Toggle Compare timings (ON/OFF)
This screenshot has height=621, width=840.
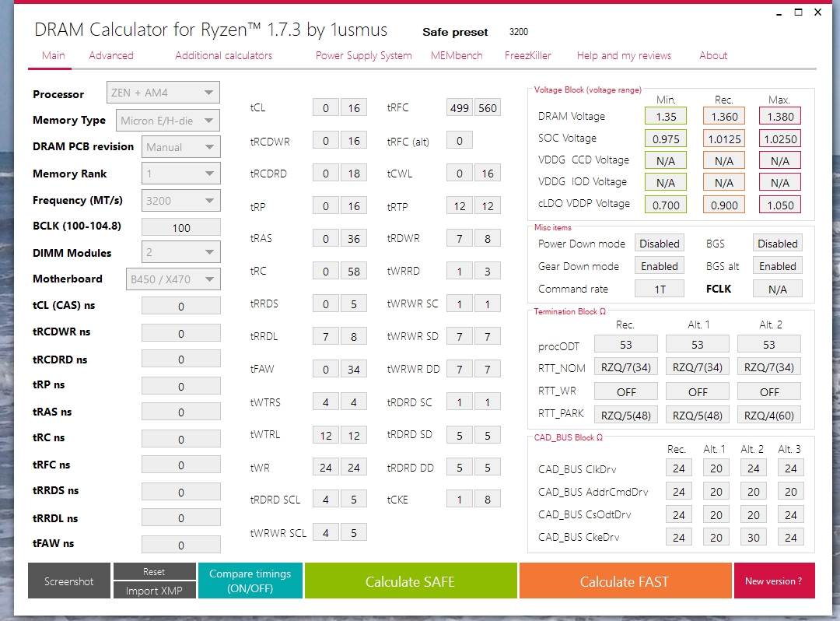click(250, 581)
